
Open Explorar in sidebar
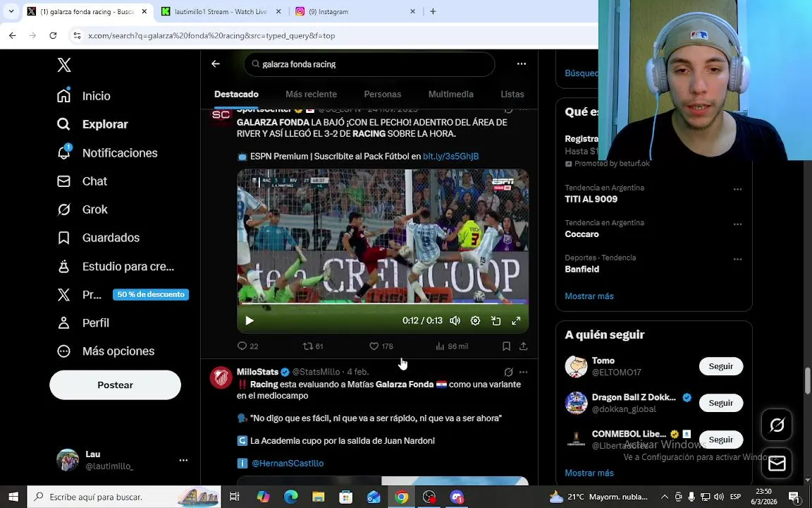(x=92, y=124)
